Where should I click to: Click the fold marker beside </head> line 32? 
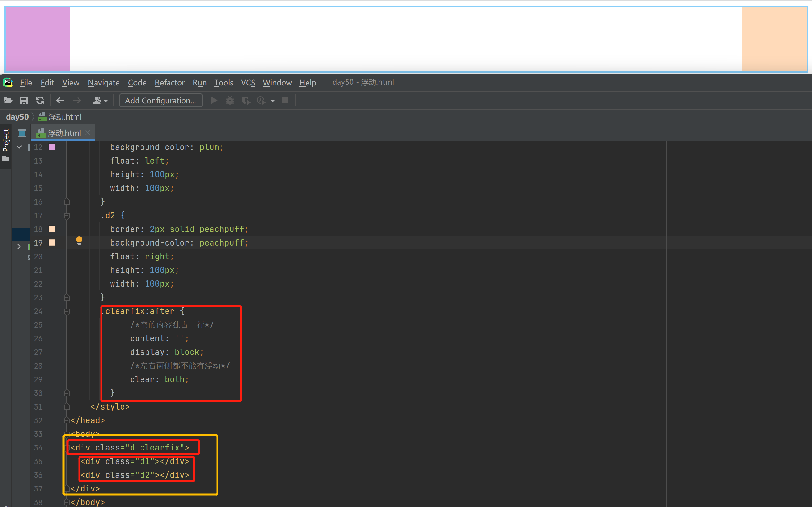tap(67, 420)
